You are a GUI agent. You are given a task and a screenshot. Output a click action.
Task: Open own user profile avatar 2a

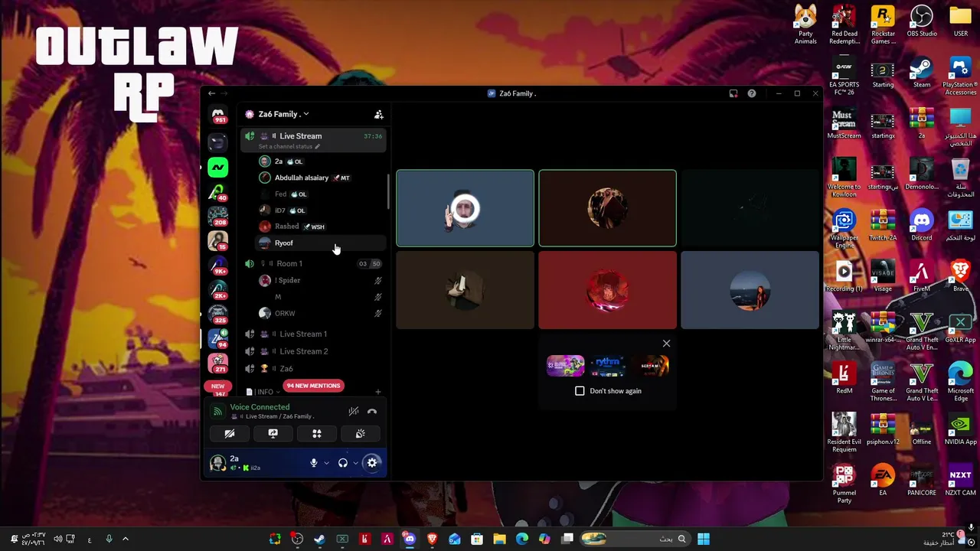click(217, 463)
